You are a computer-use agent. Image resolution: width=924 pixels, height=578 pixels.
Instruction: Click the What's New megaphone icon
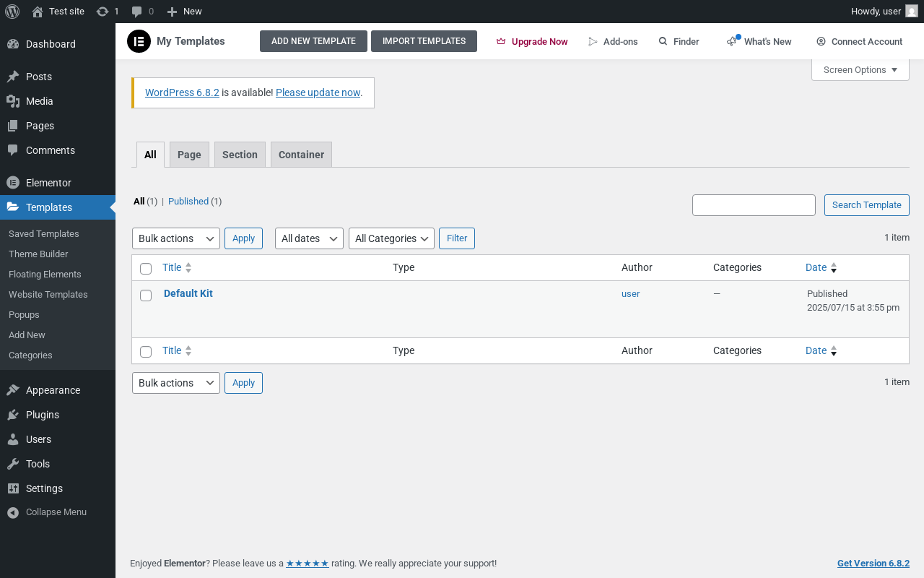(x=733, y=41)
